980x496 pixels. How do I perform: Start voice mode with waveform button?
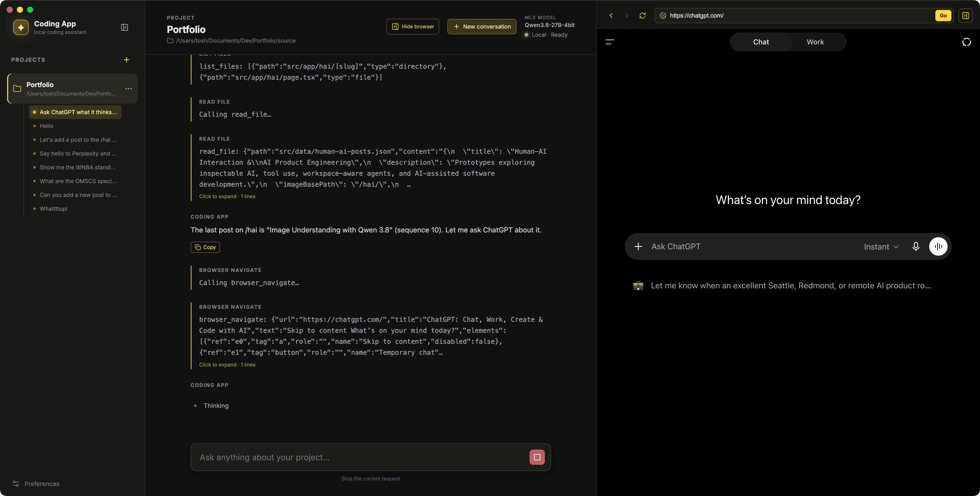(939, 247)
